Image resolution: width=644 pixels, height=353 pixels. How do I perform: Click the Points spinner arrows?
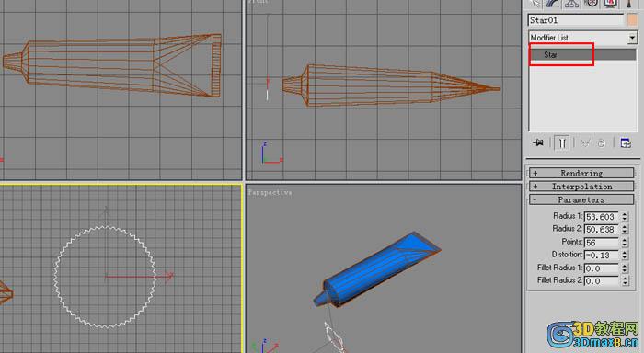pyautogui.click(x=625, y=242)
